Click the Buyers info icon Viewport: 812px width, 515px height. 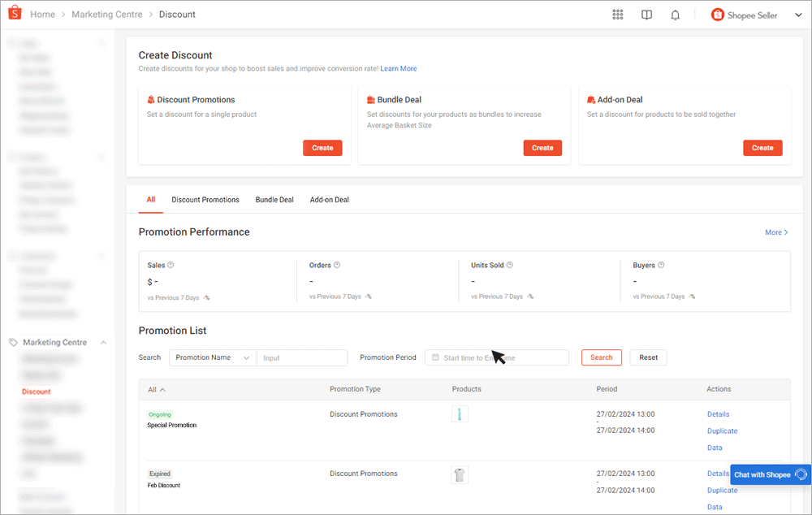point(662,265)
